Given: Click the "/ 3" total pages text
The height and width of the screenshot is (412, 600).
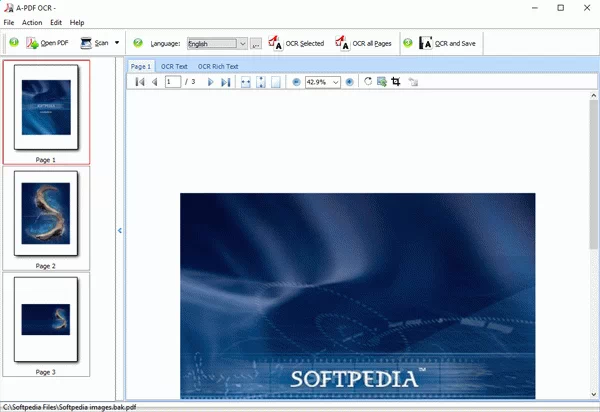Looking at the screenshot, I should [x=190, y=82].
